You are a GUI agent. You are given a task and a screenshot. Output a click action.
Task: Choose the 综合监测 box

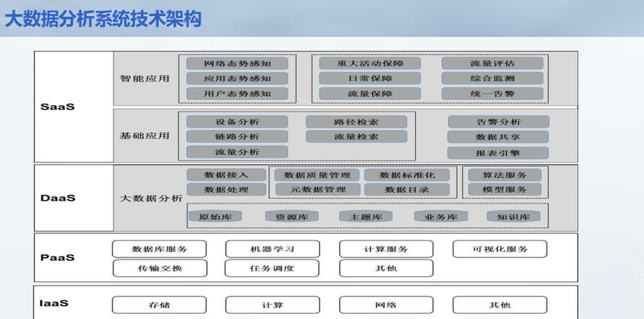tap(493, 78)
